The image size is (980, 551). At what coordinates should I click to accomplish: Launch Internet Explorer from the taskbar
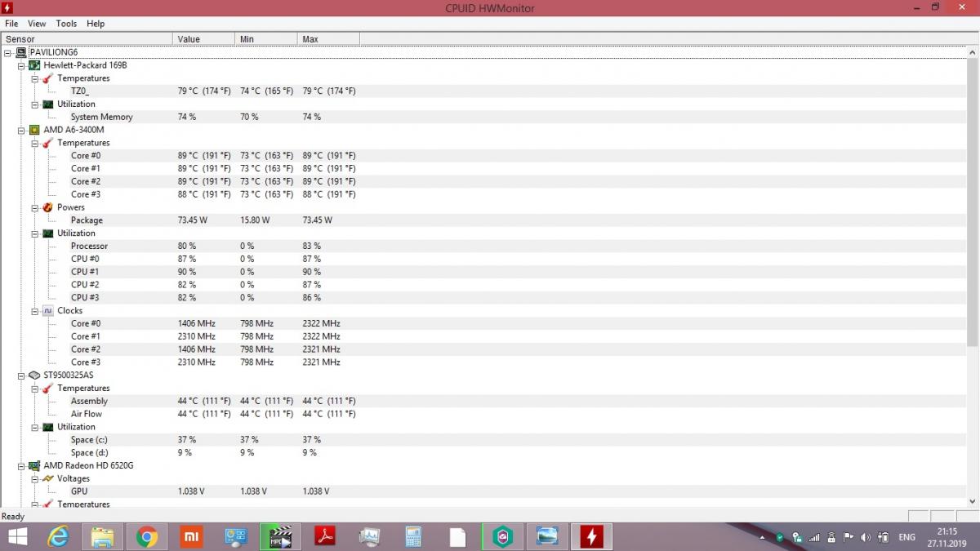click(59, 536)
